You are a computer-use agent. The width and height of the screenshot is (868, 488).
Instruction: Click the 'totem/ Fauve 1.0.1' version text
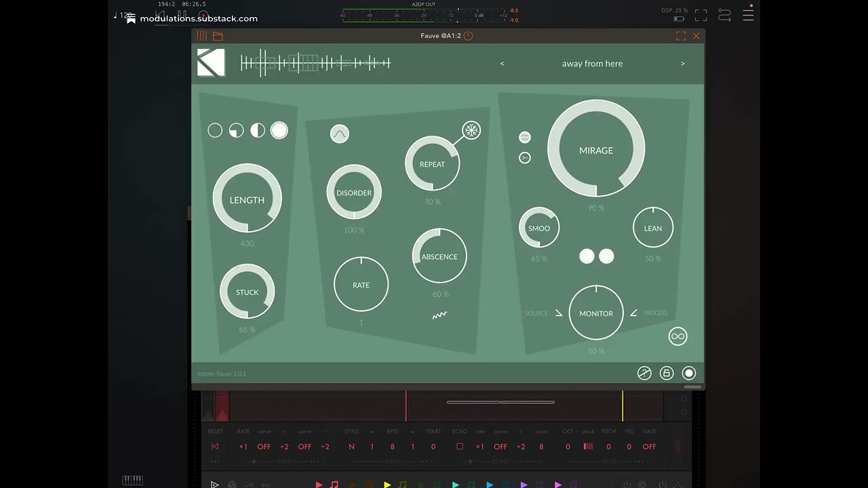(x=222, y=373)
